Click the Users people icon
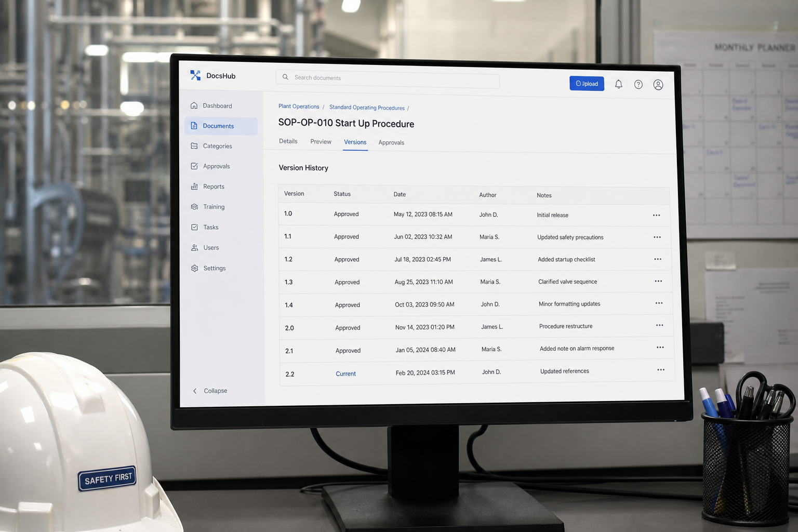 [x=194, y=248]
